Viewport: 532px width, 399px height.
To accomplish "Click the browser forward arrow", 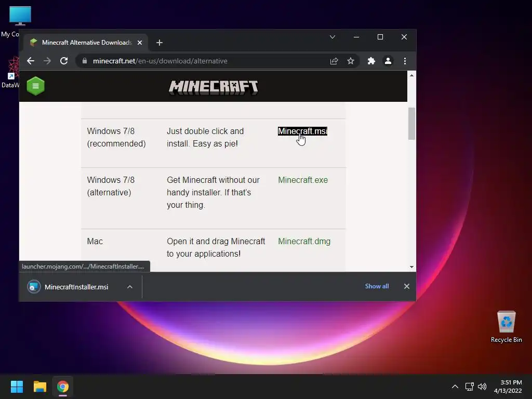I will click(x=47, y=61).
